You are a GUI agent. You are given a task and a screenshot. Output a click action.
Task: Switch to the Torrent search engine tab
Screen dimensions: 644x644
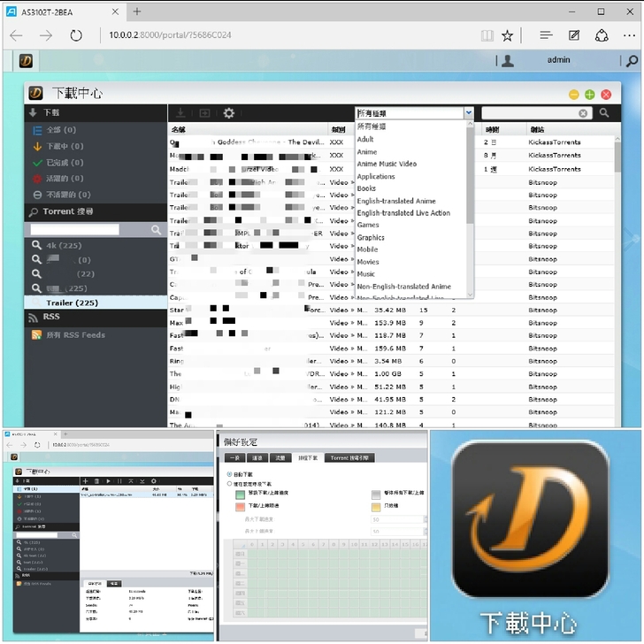pyautogui.click(x=350, y=458)
